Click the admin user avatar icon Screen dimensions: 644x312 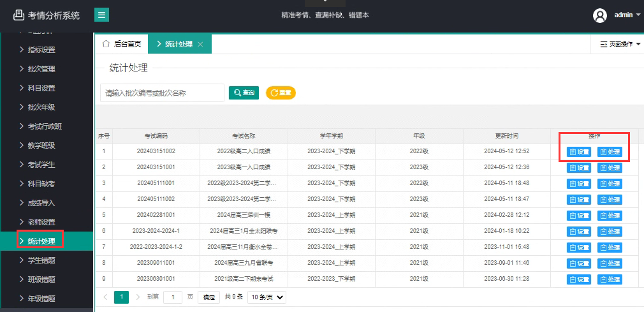point(599,15)
